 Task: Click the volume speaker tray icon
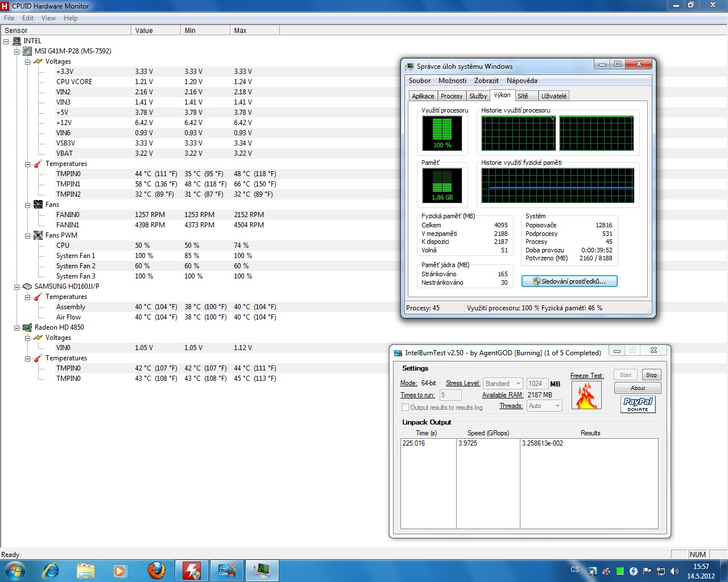675,571
